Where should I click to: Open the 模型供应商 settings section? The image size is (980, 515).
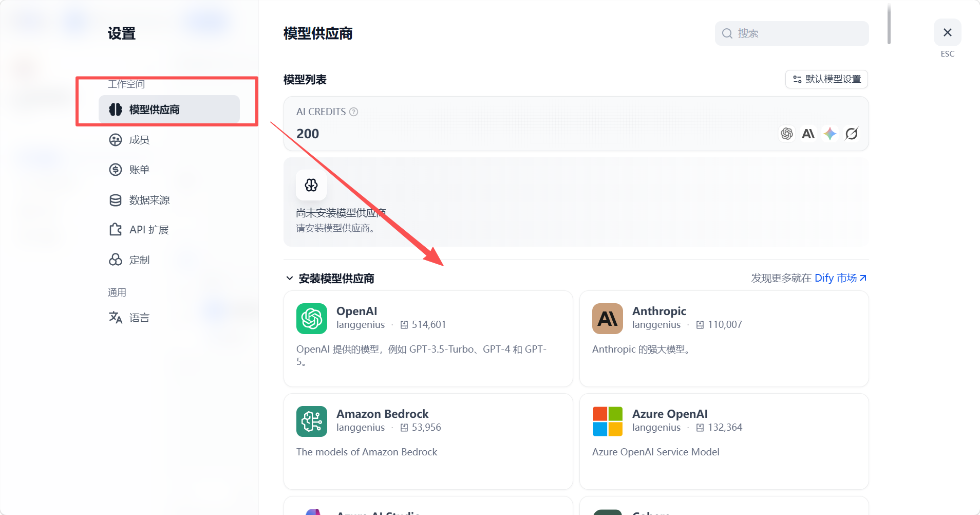(x=169, y=109)
